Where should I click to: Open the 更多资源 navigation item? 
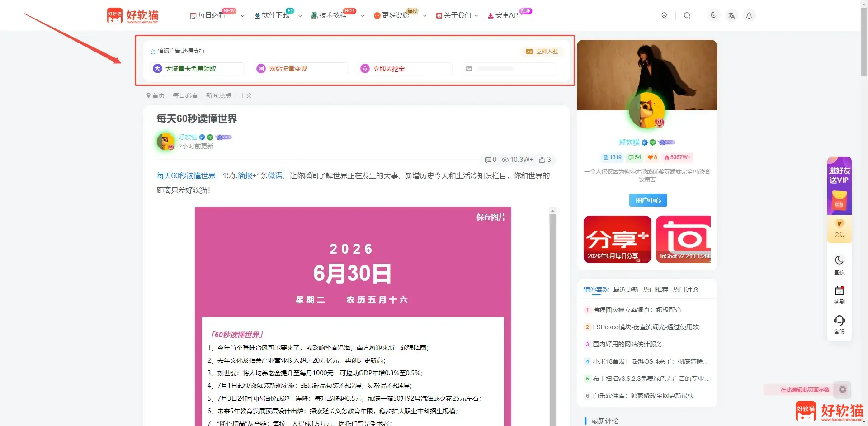pos(392,15)
